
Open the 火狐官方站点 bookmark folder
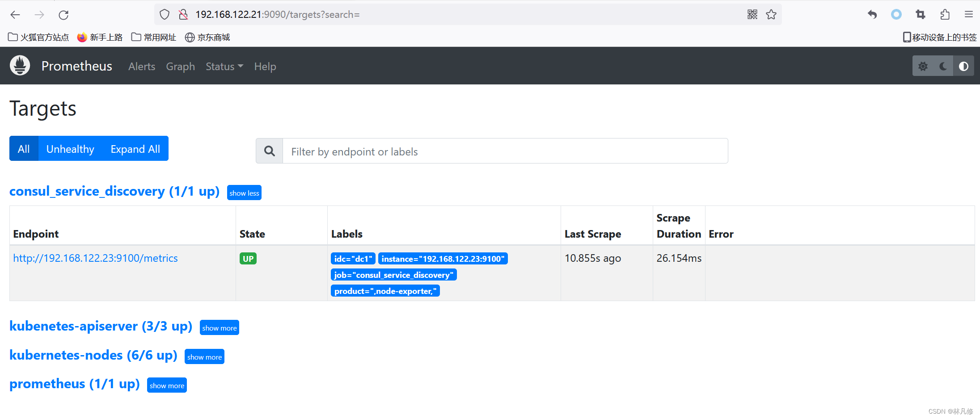point(38,38)
